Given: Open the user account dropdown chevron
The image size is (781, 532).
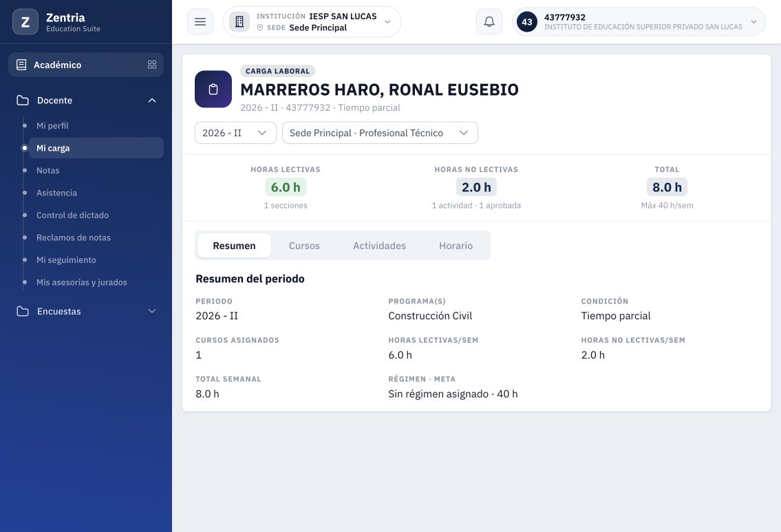Looking at the screenshot, I should pos(753,22).
